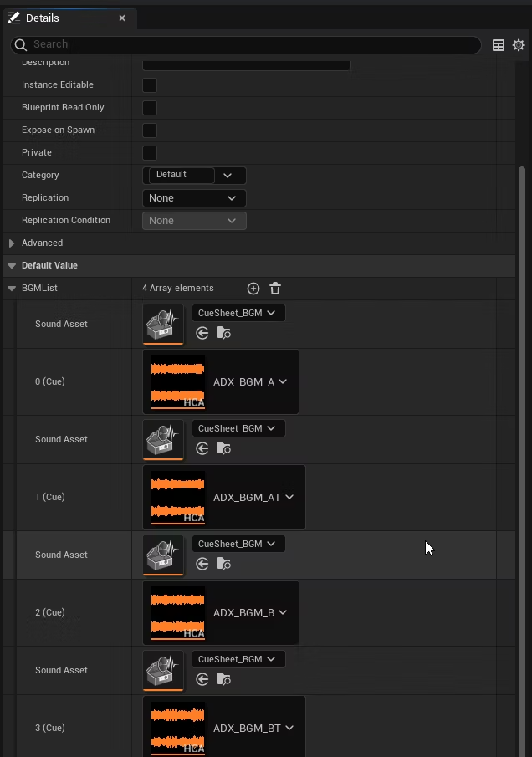
Task: Open second Sound Asset CueSheet_BGM picker
Action: tap(238, 428)
